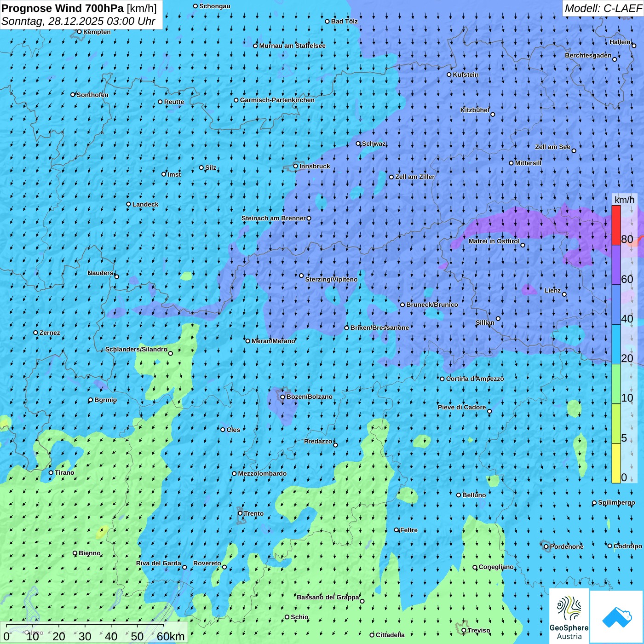Click the Silz label
Image resolution: width=644 pixels, height=644 pixels.
click(211, 167)
